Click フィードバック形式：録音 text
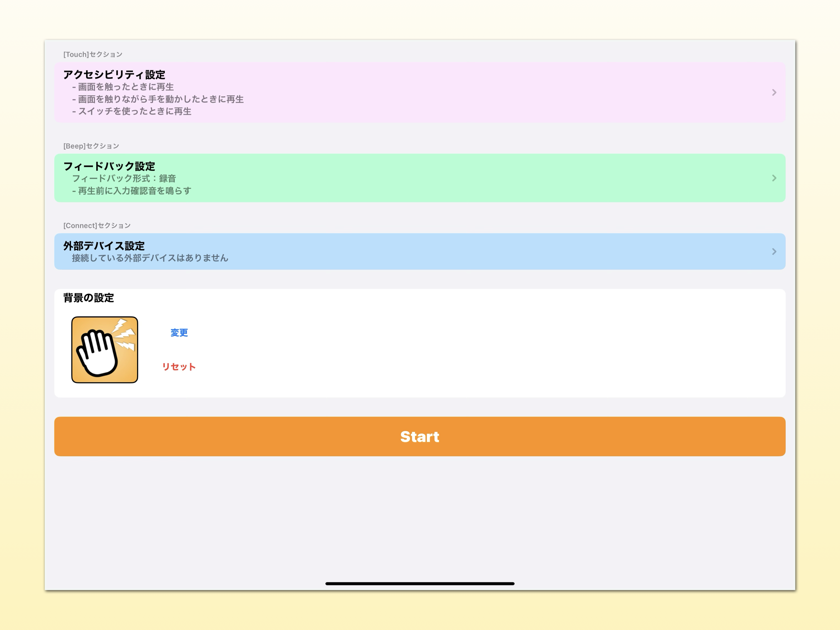This screenshot has width=840, height=630. [124, 178]
